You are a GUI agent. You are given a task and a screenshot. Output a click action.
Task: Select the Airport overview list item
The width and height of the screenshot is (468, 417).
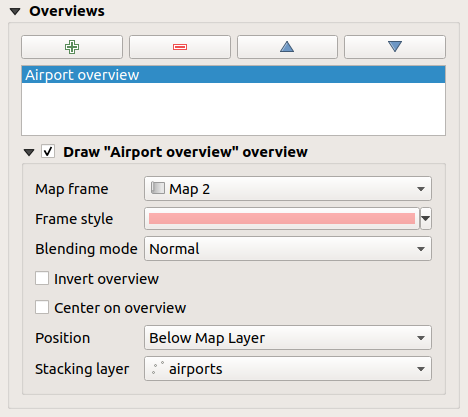(x=233, y=75)
